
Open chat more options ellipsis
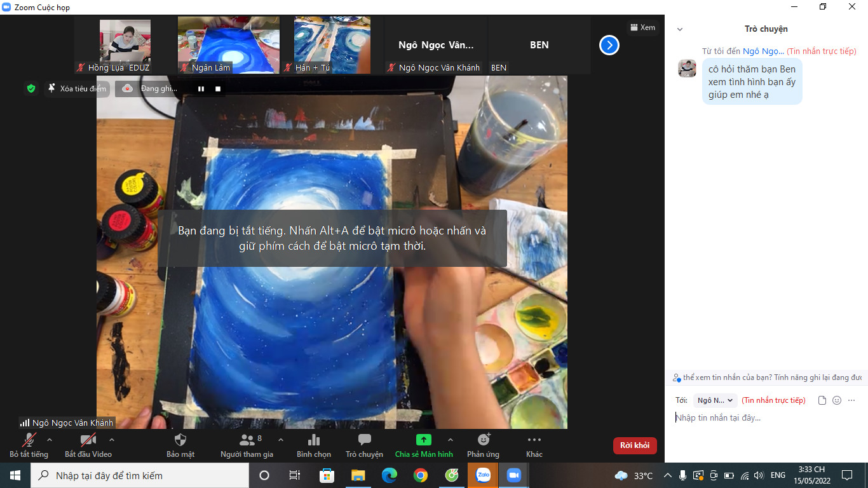tap(851, 400)
